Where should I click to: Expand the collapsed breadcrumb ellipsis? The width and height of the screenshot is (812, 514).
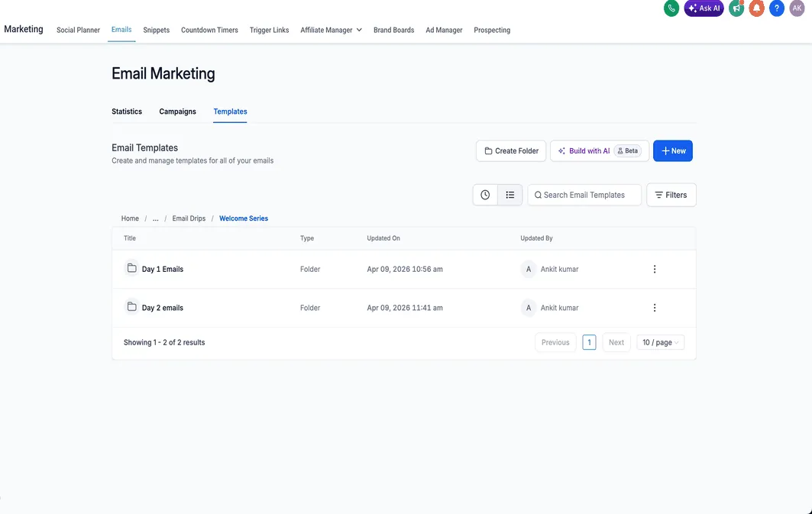click(x=156, y=218)
